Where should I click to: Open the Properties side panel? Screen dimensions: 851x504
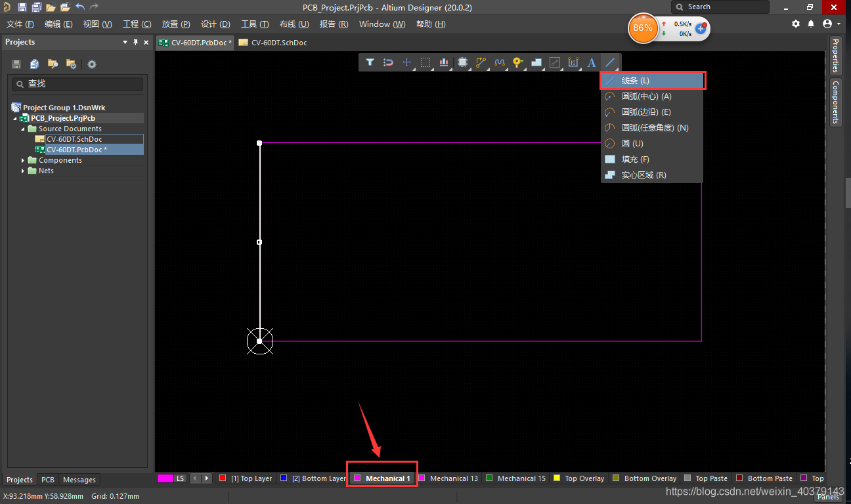click(835, 56)
